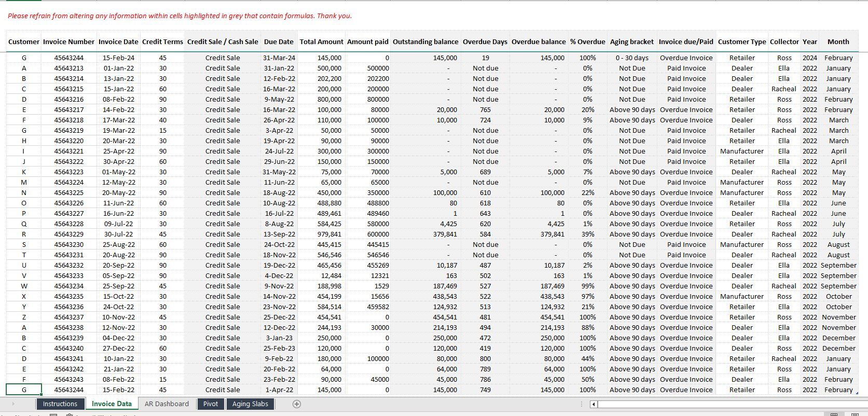Image resolution: width=868 pixels, height=416 pixels.
Task: Click overdue days value 527
Action: pyautogui.click(x=485, y=286)
